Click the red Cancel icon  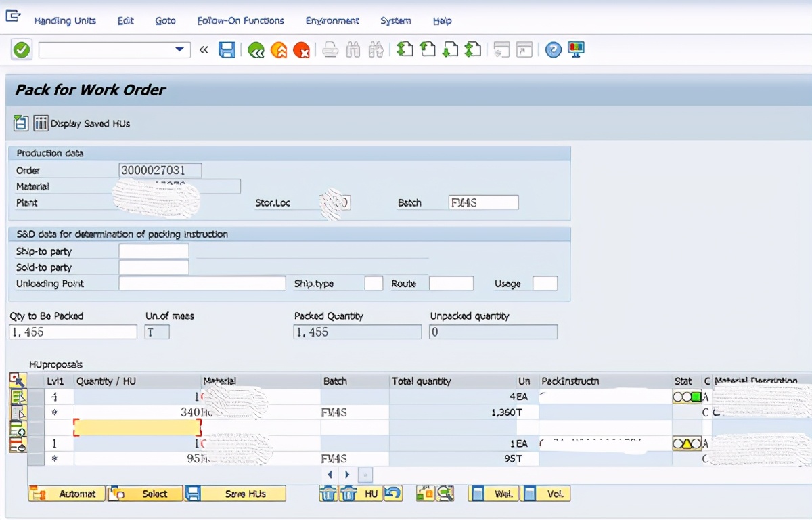[x=301, y=49]
